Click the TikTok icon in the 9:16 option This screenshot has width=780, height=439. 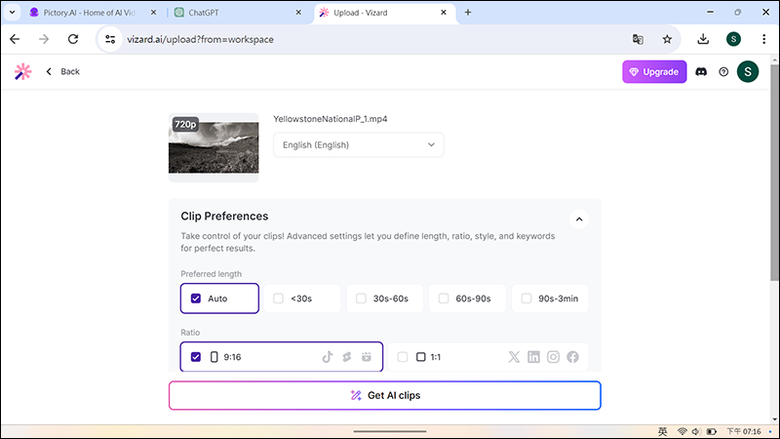tap(327, 357)
